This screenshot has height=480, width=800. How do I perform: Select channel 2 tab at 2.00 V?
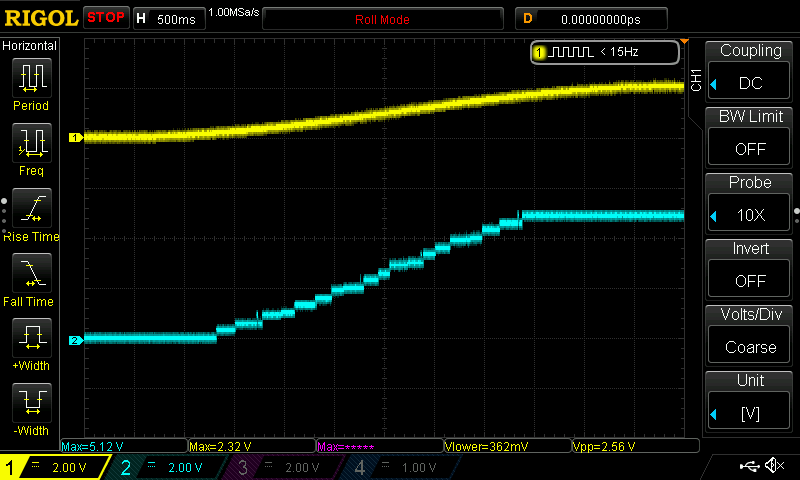tap(168, 467)
